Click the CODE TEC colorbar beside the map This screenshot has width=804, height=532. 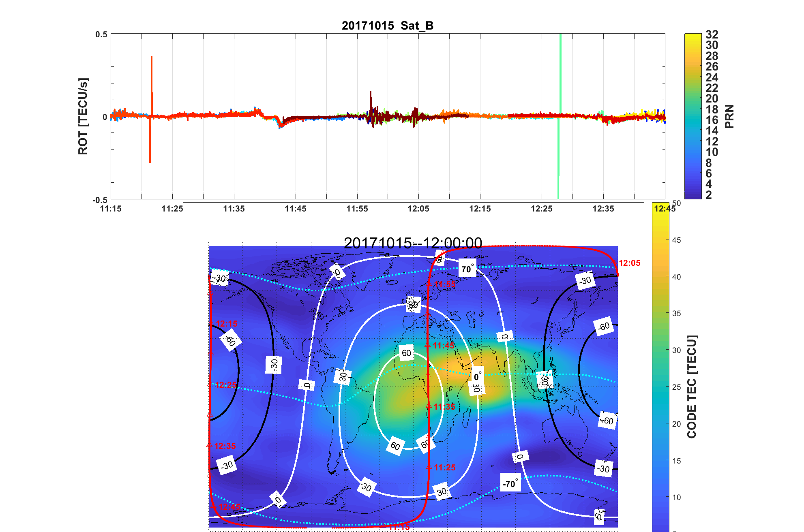(x=660, y=367)
